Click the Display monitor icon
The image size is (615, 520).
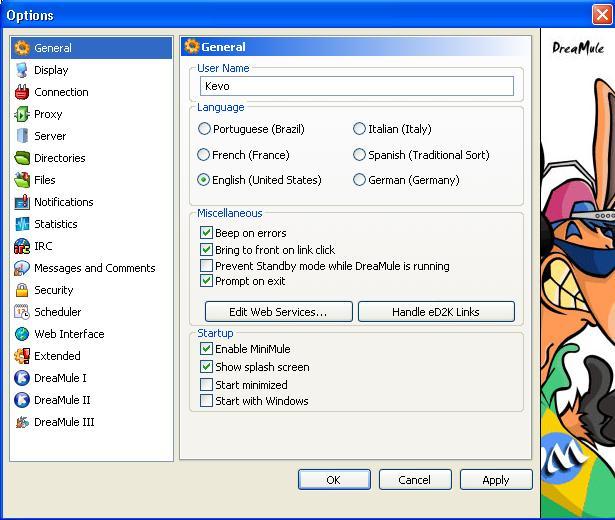[22, 70]
